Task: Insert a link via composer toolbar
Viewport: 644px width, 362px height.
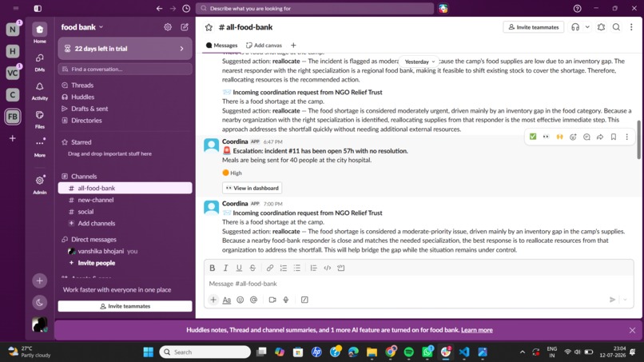Action: pyautogui.click(x=270, y=268)
